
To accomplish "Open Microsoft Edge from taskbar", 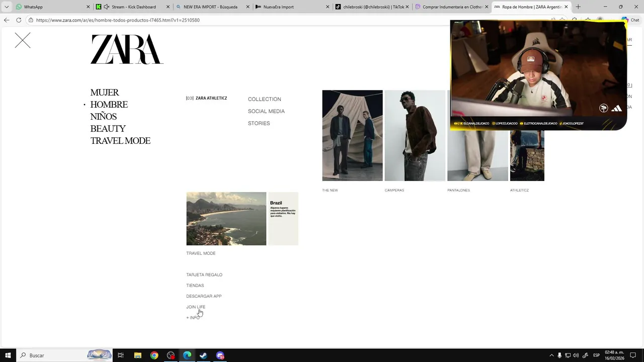I will tap(187, 355).
